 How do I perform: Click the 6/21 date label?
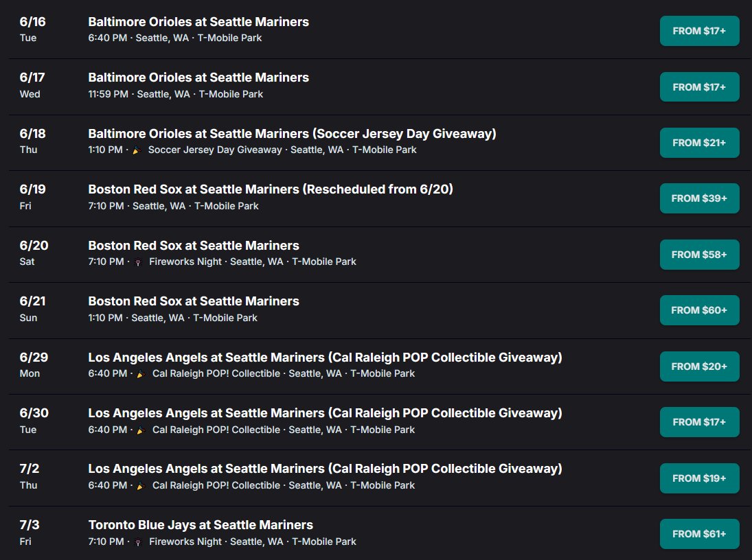pyautogui.click(x=32, y=301)
